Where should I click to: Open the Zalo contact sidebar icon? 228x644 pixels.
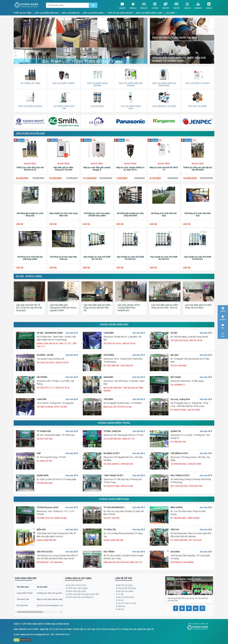click(222, 334)
